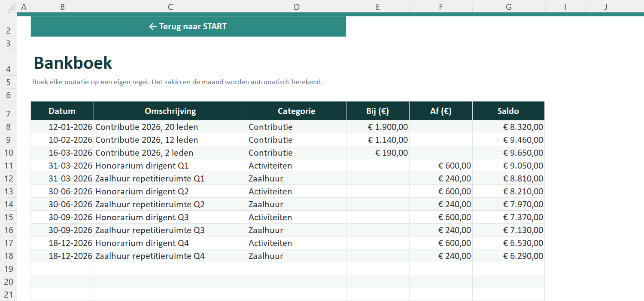
Task: Select saldo cell € 8.810,00
Action: 509,178
